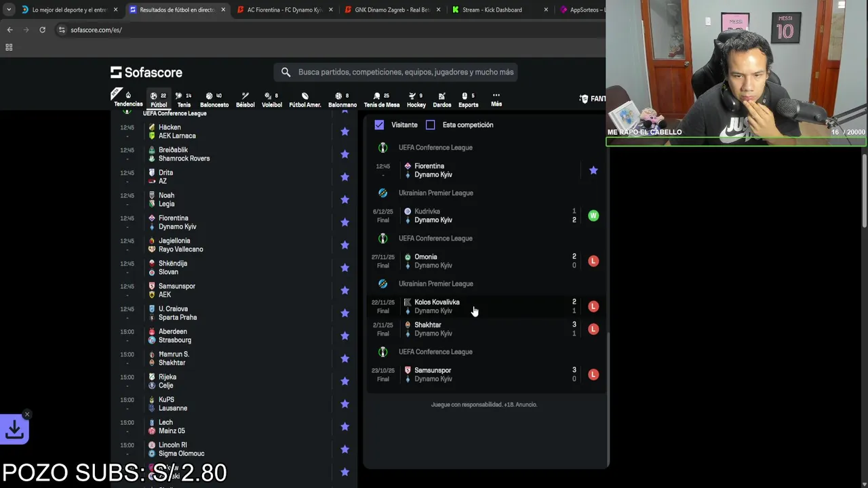The width and height of the screenshot is (868, 488).
Task: Switch to the AppSorteos tab
Action: 582,9
